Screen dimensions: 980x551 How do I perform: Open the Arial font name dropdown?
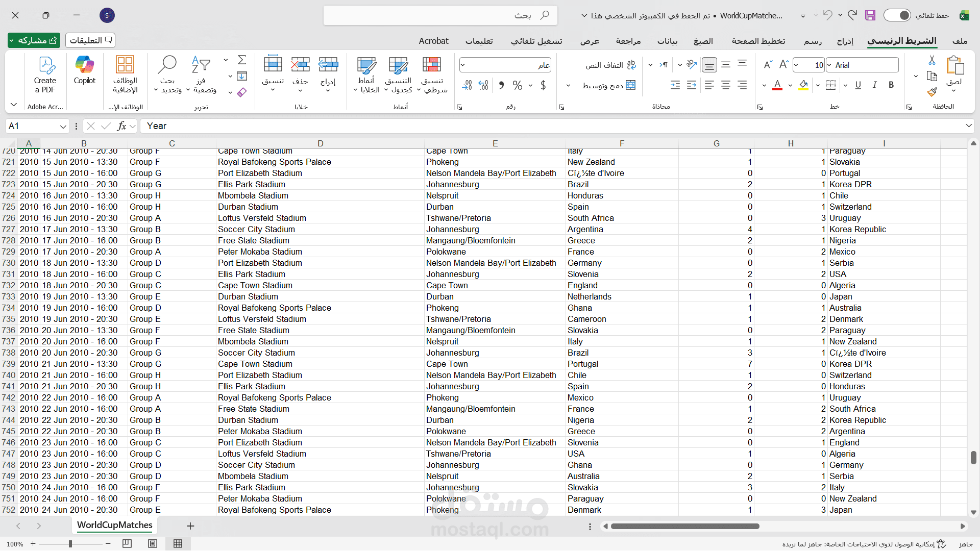point(830,65)
